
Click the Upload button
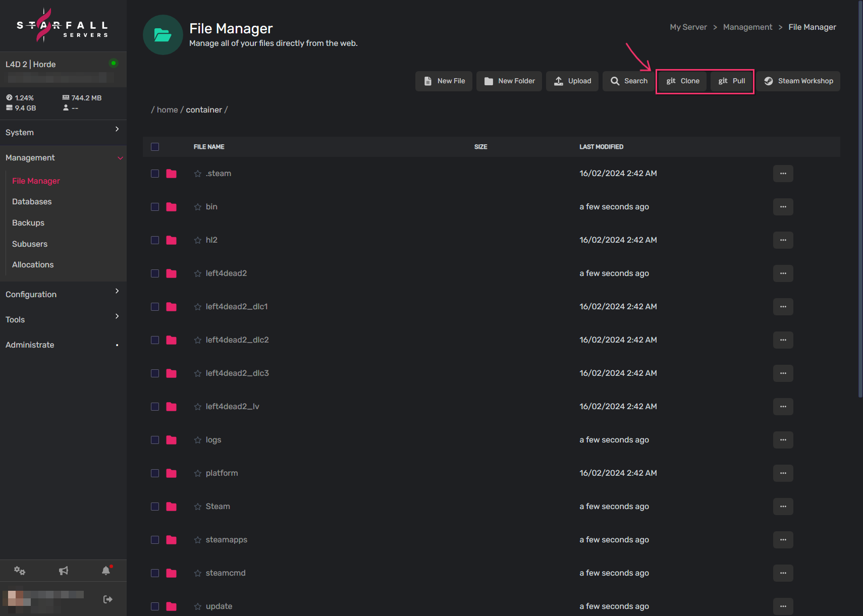pos(572,81)
